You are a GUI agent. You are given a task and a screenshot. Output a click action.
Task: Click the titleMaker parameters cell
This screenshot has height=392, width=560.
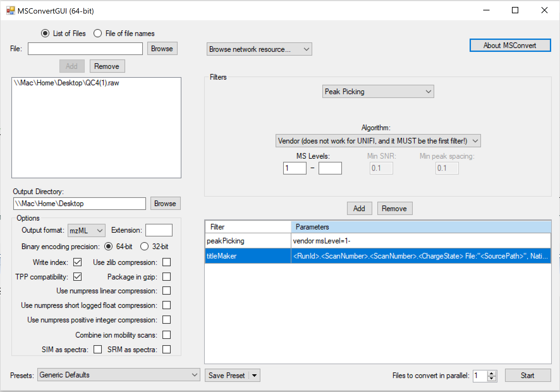coord(421,256)
